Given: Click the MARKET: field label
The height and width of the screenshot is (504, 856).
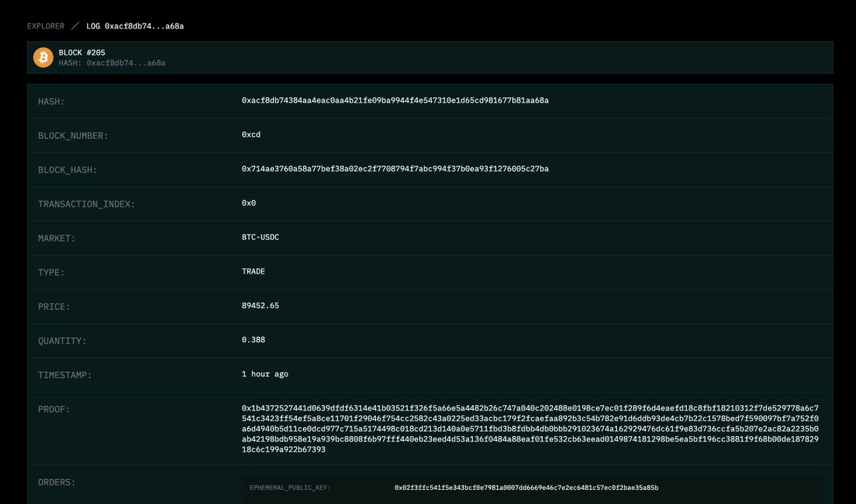Looking at the screenshot, I should pyautogui.click(x=57, y=238).
